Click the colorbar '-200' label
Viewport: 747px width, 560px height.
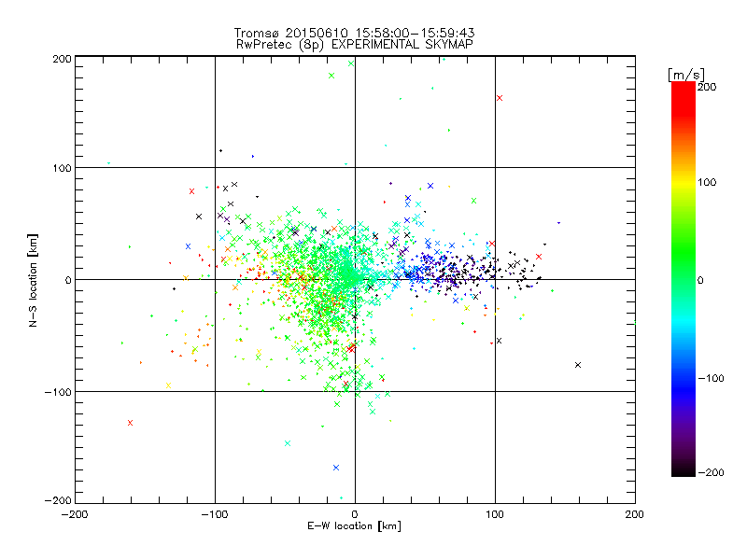(711, 472)
